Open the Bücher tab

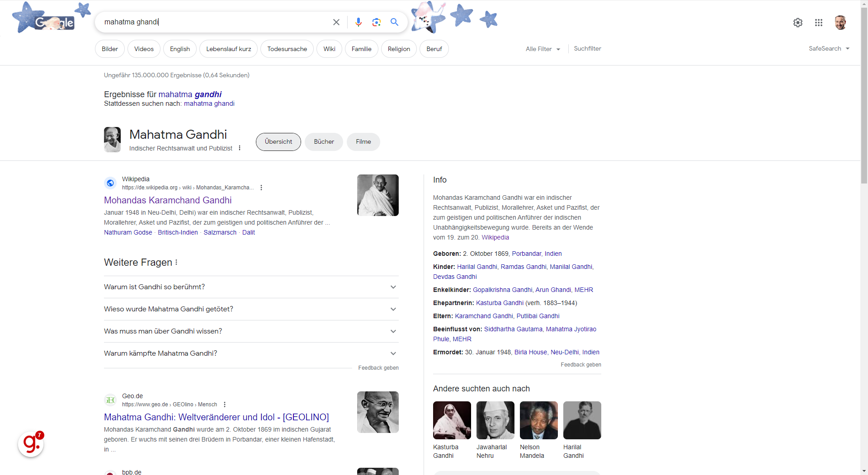pos(324,142)
